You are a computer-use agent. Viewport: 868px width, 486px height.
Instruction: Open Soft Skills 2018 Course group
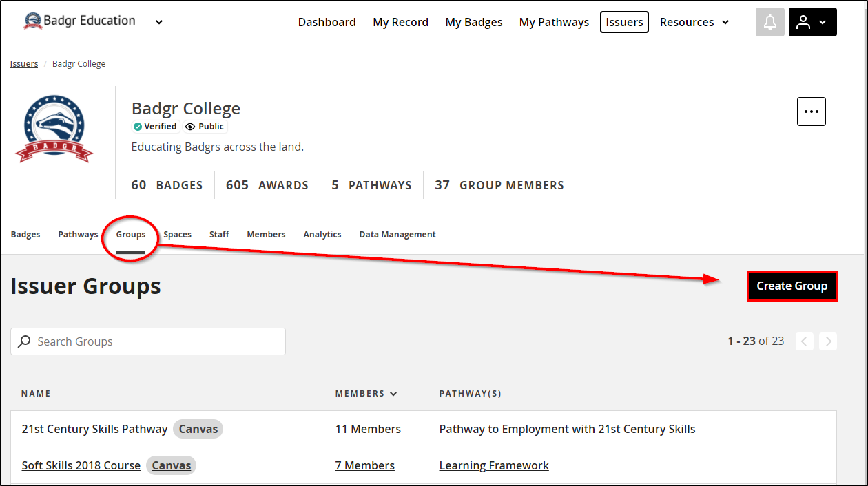click(x=81, y=465)
